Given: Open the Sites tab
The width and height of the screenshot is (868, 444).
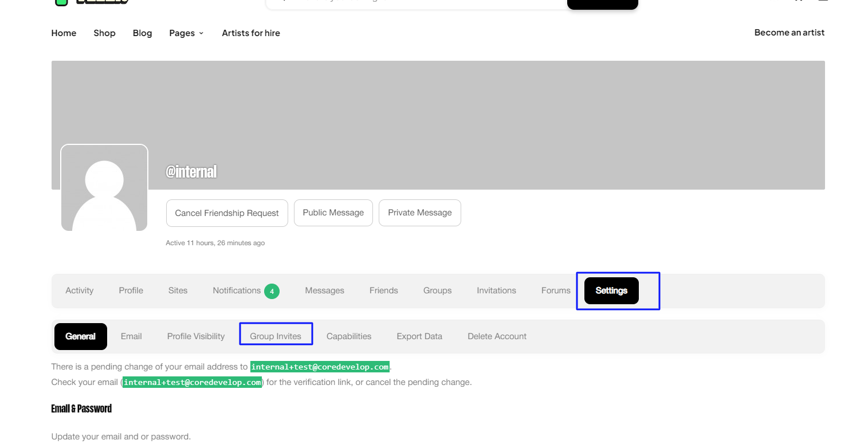Looking at the screenshot, I should (x=178, y=290).
